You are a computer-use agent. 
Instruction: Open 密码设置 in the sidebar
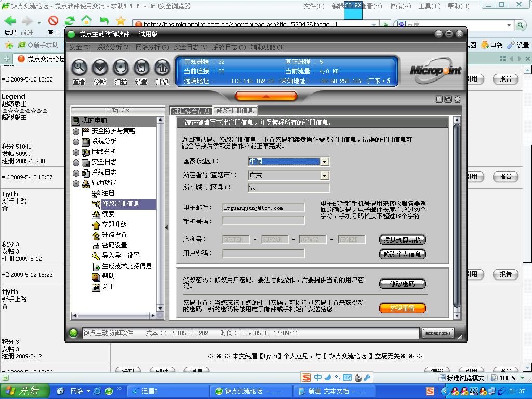114,245
